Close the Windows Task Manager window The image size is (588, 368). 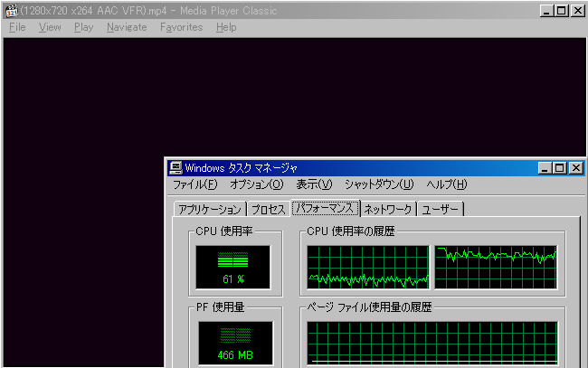[575, 168]
